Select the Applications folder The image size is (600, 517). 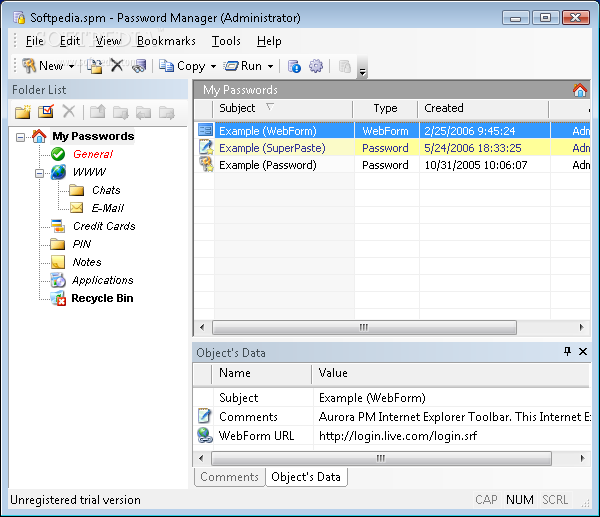pyautogui.click(x=103, y=280)
